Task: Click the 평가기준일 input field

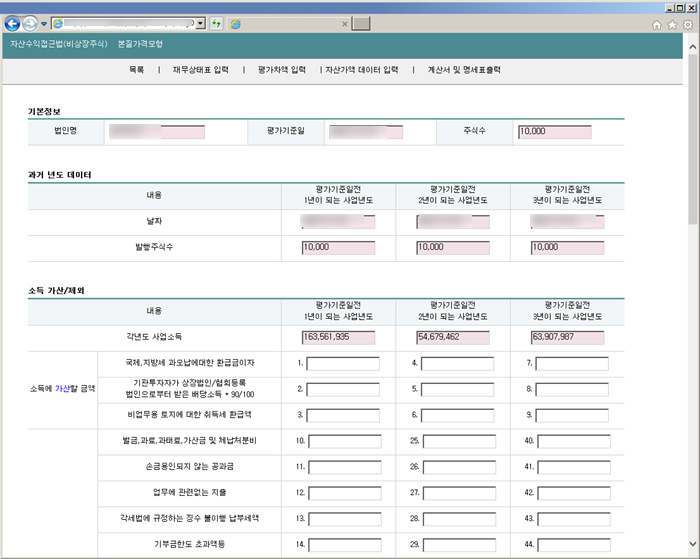Action: click(x=366, y=132)
